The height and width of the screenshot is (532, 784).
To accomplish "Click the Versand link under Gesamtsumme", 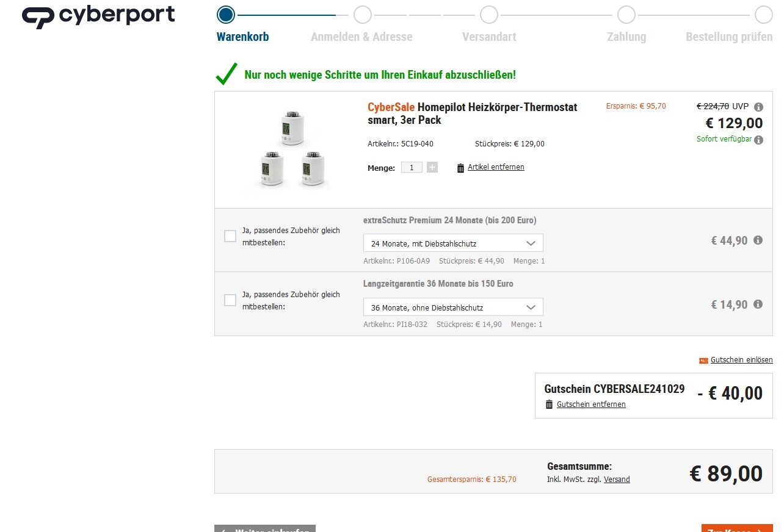I will tap(617, 480).
